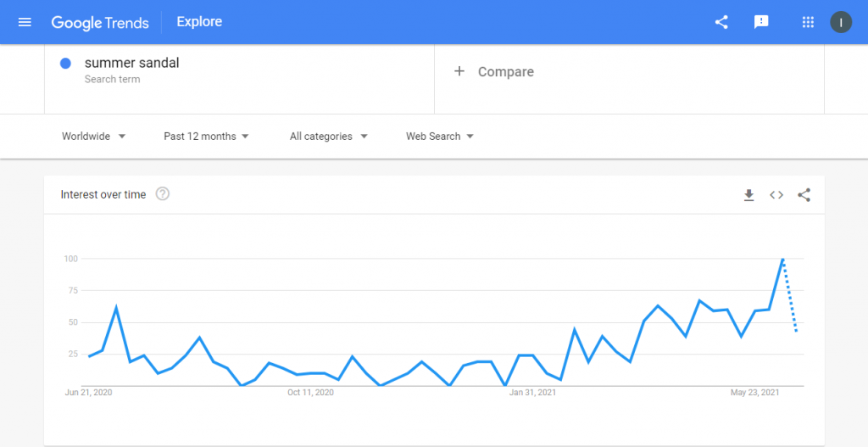Click the blue summer sandal color dot
Image resolution: width=868 pixels, height=447 pixels.
tap(65, 63)
